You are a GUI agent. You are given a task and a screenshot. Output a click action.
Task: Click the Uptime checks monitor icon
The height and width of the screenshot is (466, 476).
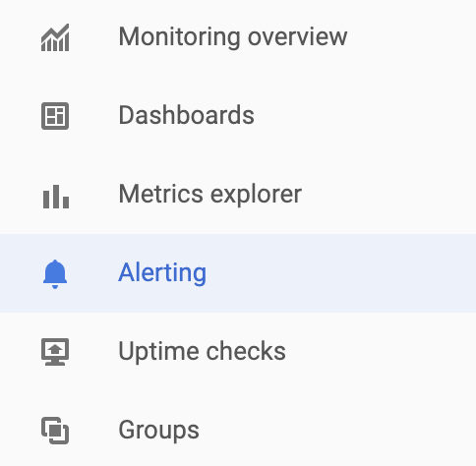(x=55, y=352)
